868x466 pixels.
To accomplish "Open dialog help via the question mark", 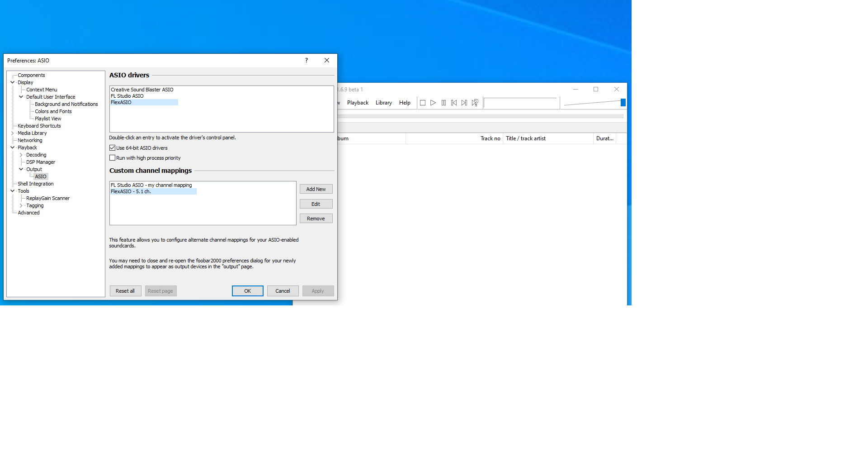I will coord(306,60).
